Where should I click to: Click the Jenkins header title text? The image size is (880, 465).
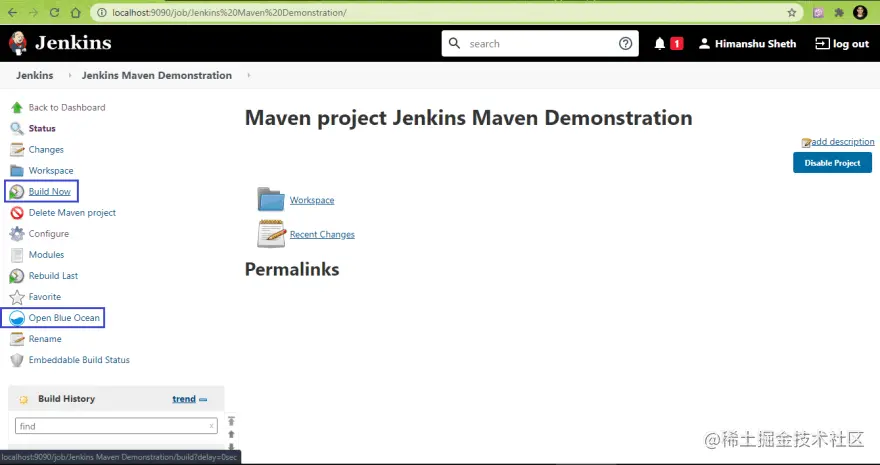pos(73,43)
